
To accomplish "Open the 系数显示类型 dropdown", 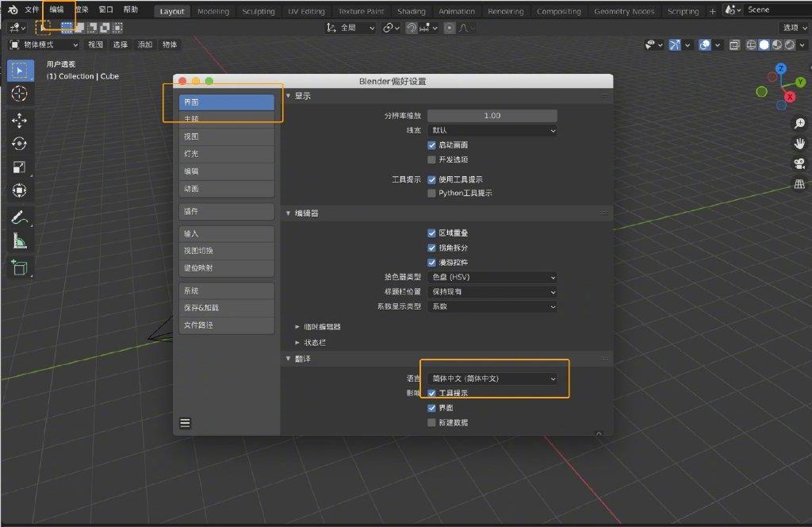I will pyautogui.click(x=492, y=307).
